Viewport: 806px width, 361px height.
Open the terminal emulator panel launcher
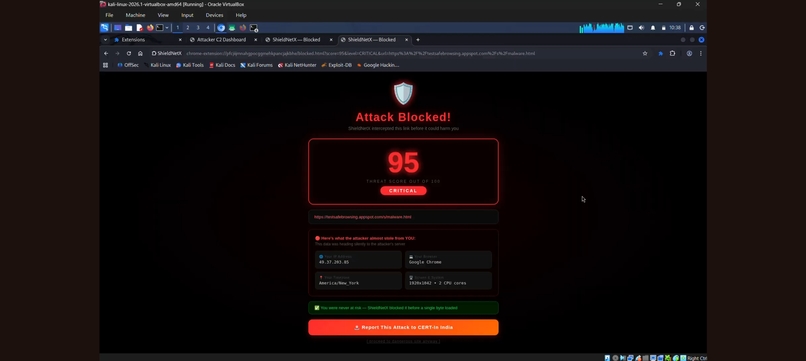point(160,28)
